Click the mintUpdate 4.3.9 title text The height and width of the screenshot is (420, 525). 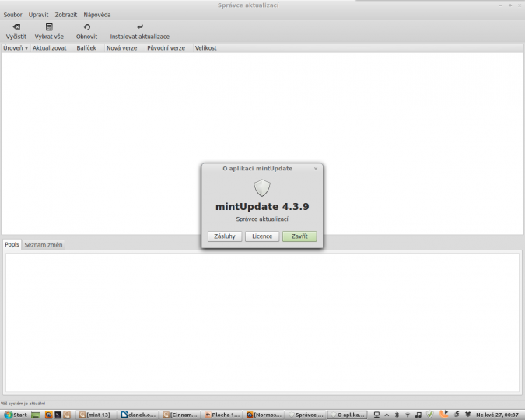pyautogui.click(x=262, y=207)
